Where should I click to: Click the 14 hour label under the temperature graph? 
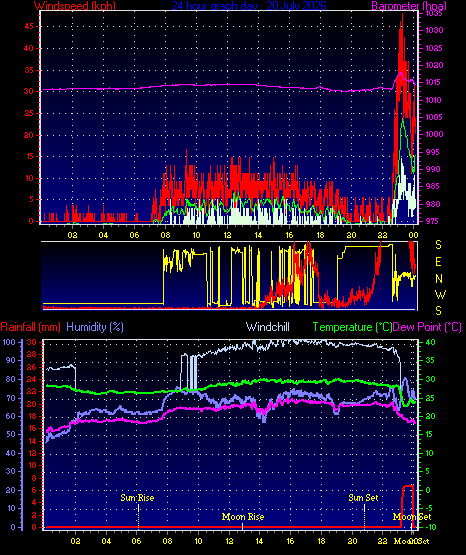(259, 541)
